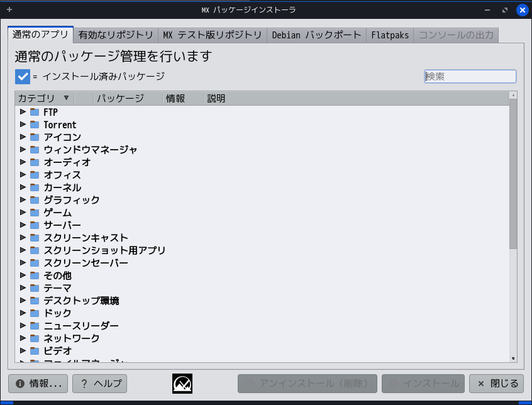Expand the オフィス category
Viewport: 532px width, 405px height.
point(23,174)
